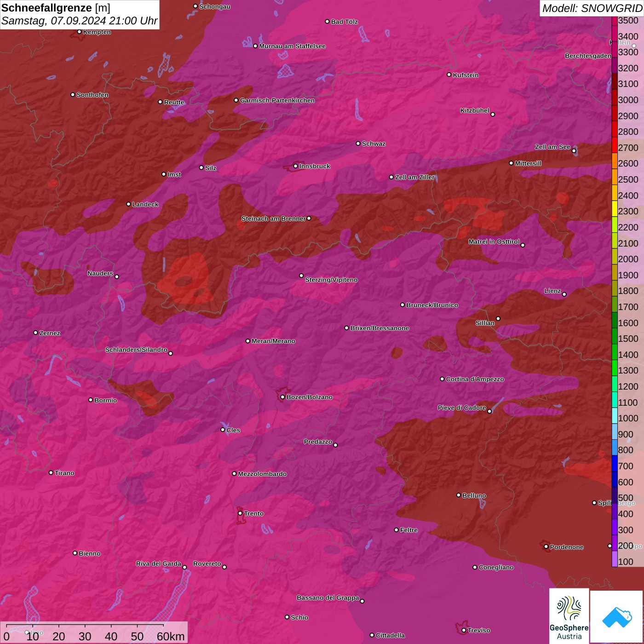Screen dimensions: 644x644
Task: Click the Belluno location dot
Action: (x=459, y=495)
